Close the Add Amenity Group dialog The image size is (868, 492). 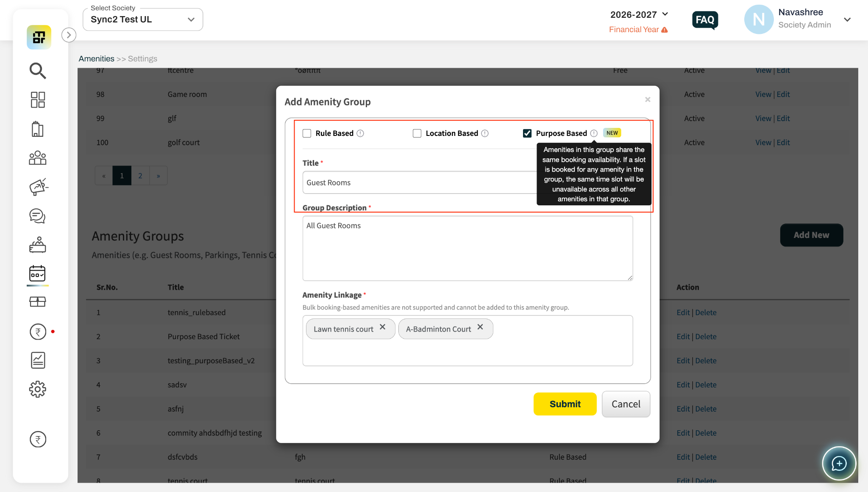tap(648, 100)
